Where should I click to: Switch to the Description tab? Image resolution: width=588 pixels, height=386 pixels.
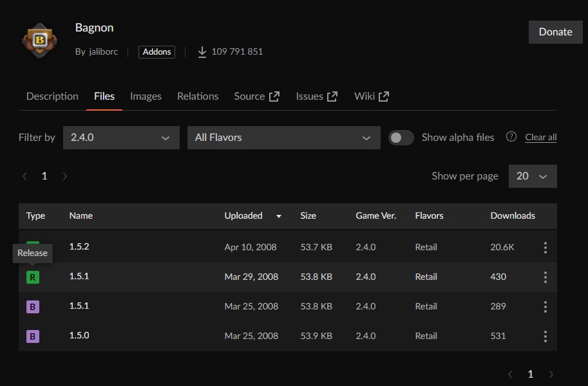[52, 96]
